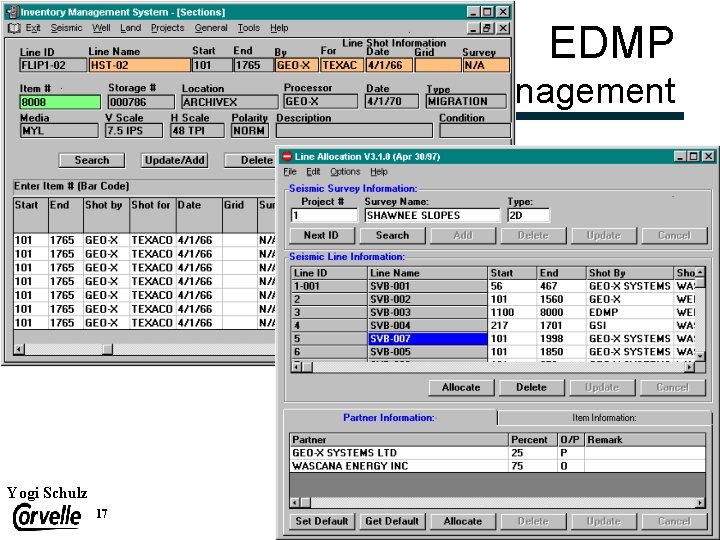
Task: Open the Tools menu
Action: pyautogui.click(x=249, y=28)
